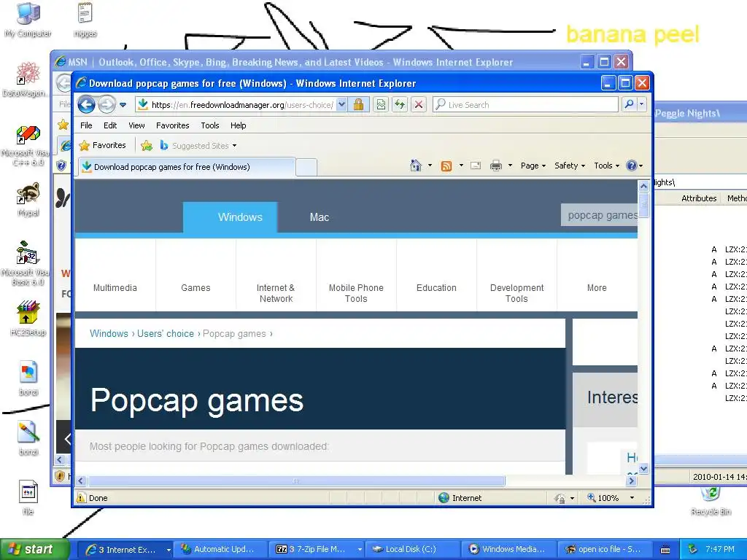The height and width of the screenshot is (560, 747).
Task: Open the More categories link
Action: [597, 287]
